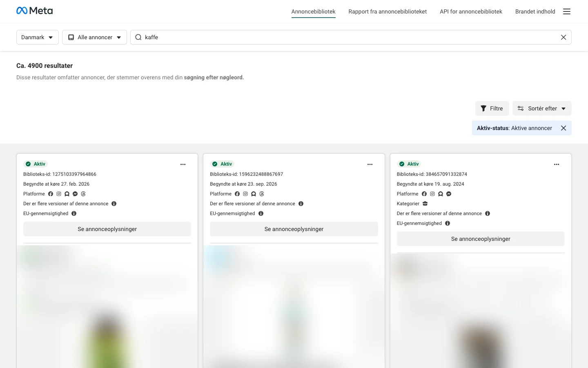This screenshot has width=588, height=368.
Task: Open the Sortér efter dropdown
Action: 542,108
